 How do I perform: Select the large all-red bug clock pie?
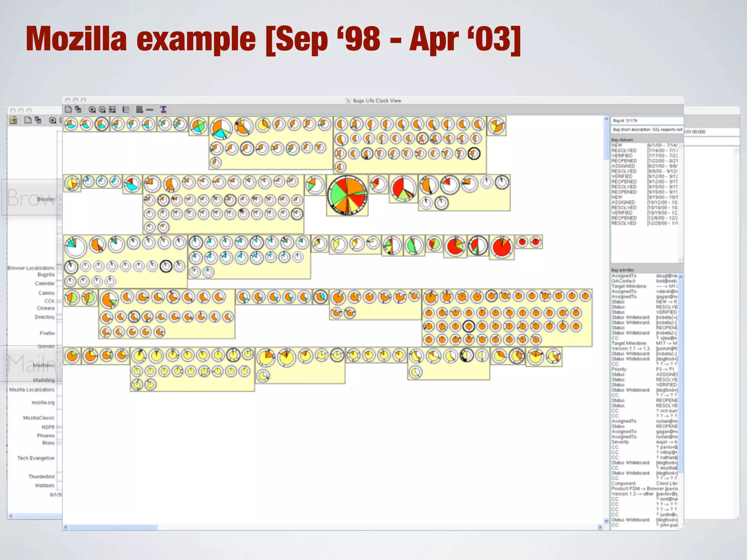tap(502, 247)
